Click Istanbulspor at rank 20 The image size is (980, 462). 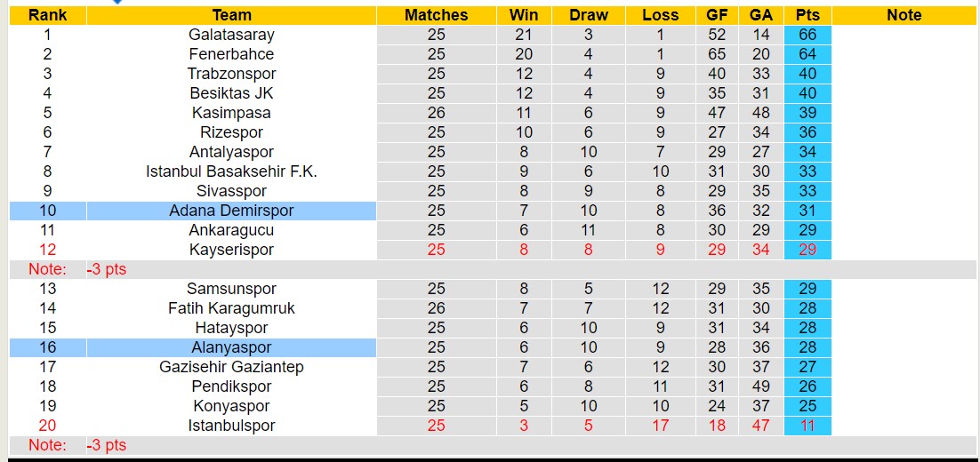click(x=231, y=426)
